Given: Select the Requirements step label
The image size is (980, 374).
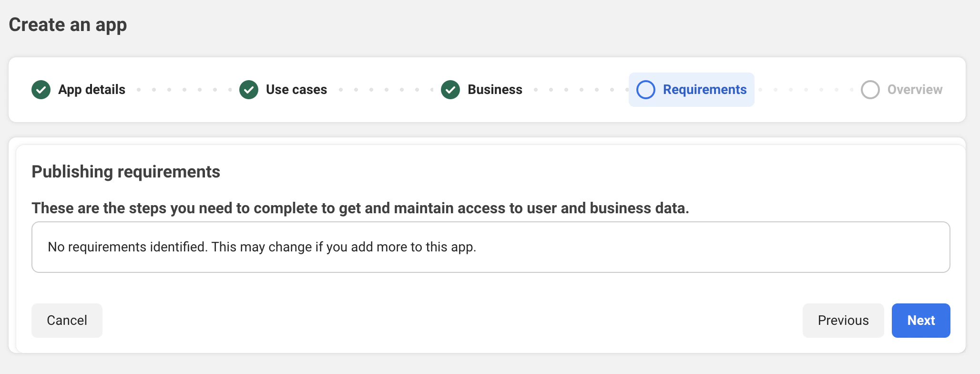Looking at the screenshot, I should pos(704,90).
